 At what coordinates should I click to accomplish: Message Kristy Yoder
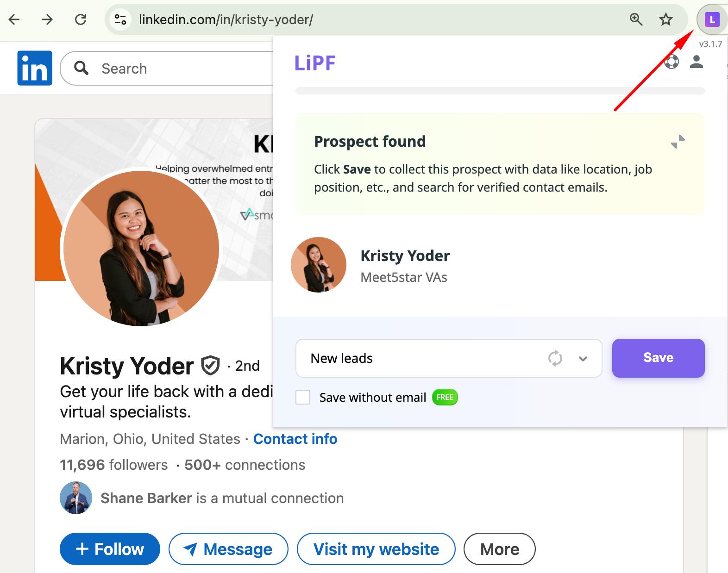[x=228, y=549]
